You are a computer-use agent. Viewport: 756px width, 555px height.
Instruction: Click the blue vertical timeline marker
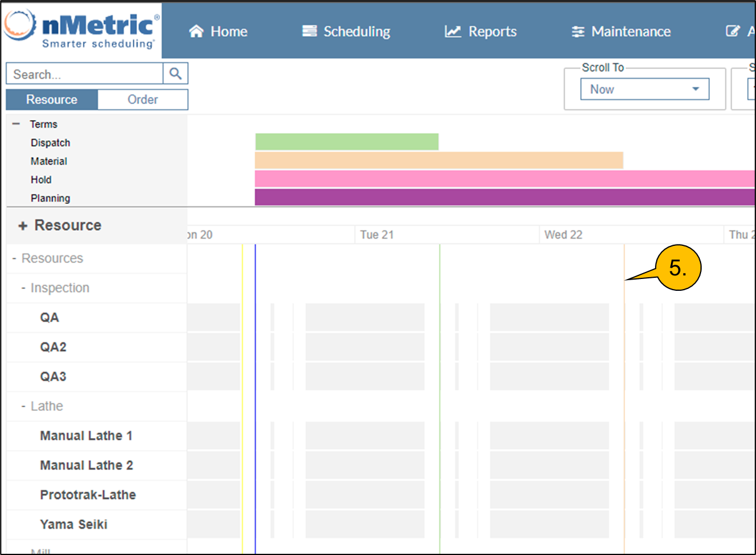click(255, 399)
